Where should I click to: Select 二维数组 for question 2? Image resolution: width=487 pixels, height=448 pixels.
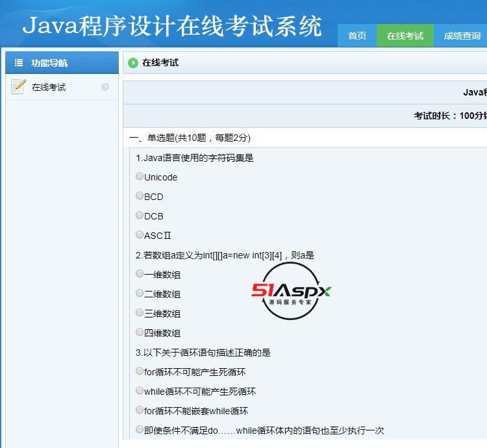point(140,293)
